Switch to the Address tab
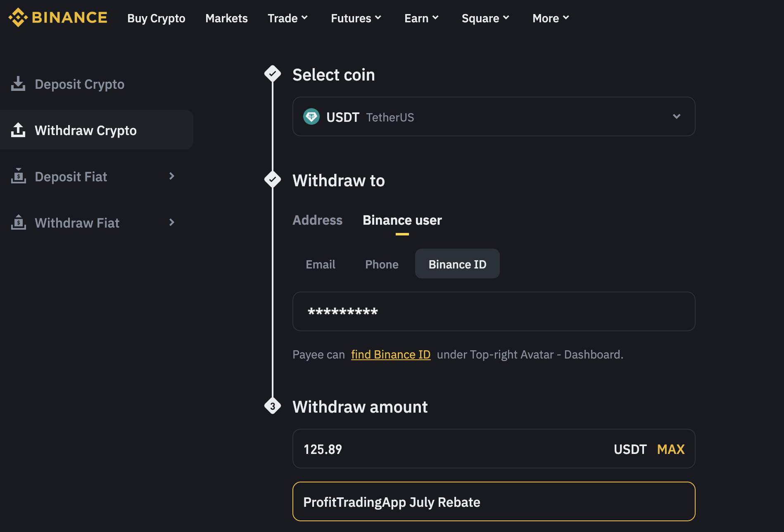The image size is (784, 532). pos(317,220)
